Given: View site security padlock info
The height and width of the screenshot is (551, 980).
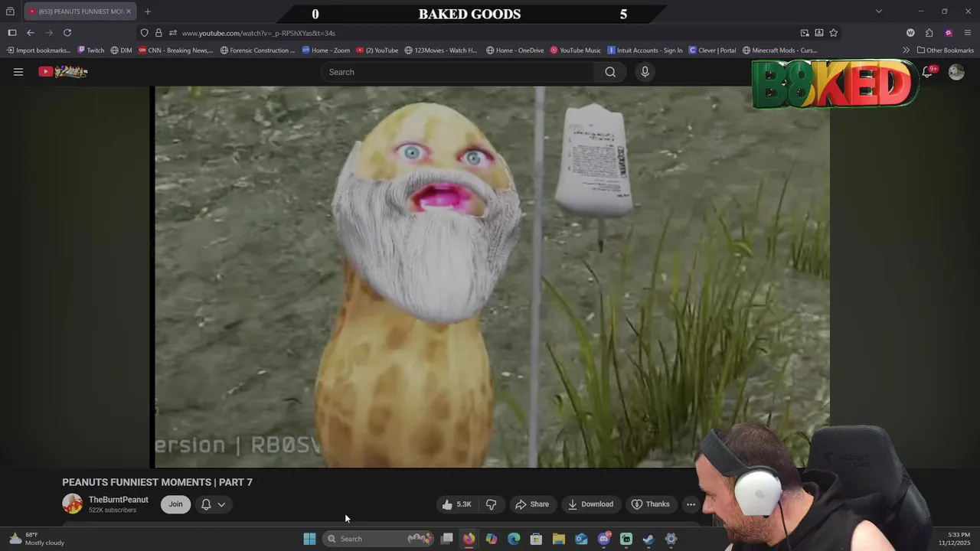Looking at the screenshot, I should (158, 33).
